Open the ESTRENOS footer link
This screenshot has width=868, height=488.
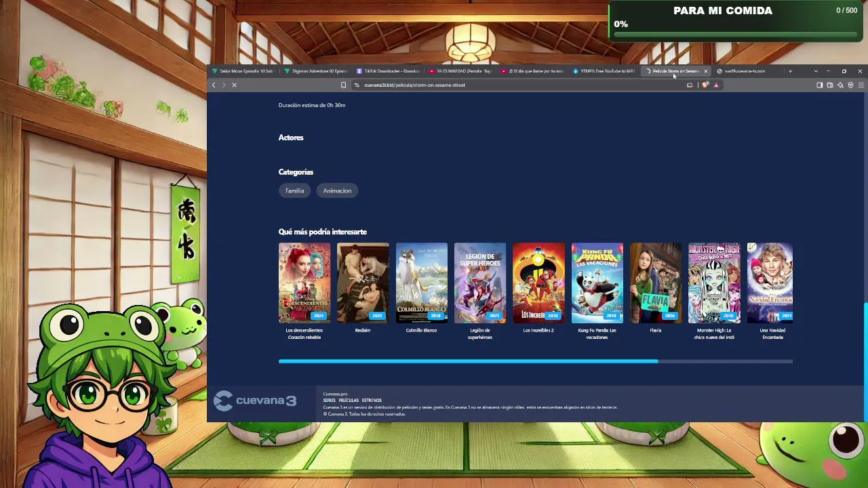click(x=372, y=401)
